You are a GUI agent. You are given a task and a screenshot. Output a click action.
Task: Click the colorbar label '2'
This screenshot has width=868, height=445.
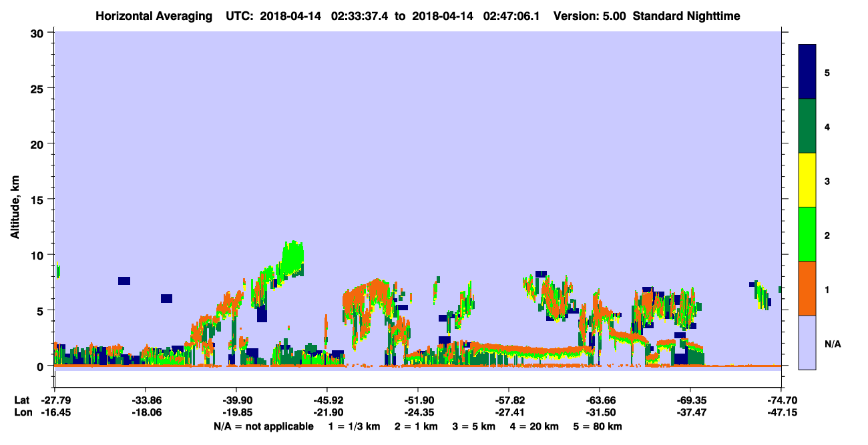tap(827, 235)
